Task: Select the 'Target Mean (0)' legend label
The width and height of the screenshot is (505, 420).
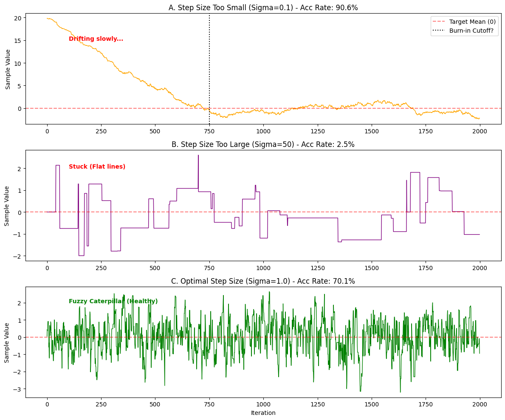Action: coord(472,22)
